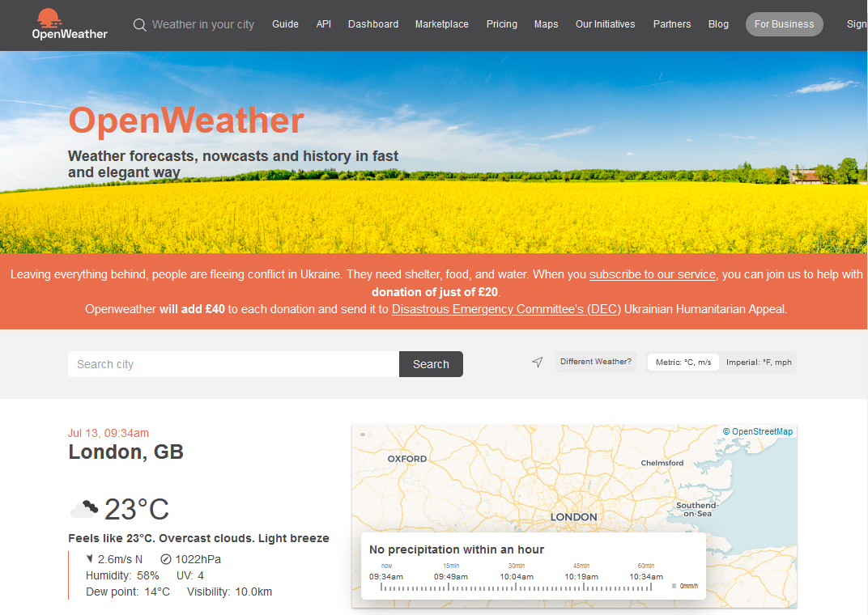Click the wind direction arrow before 2.6m/s N
Image resolution: width=868 pixels, height=615 pixels.
[x=91, y=558]
